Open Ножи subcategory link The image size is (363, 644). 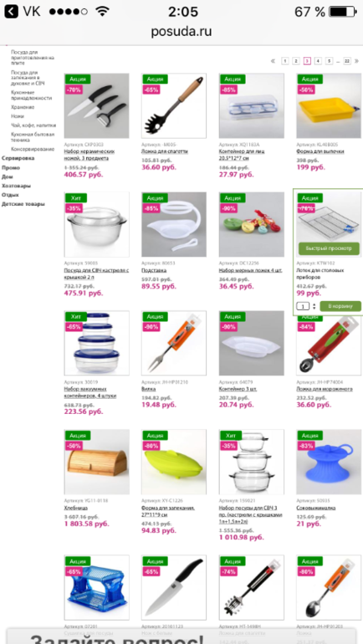click(18, 116)
